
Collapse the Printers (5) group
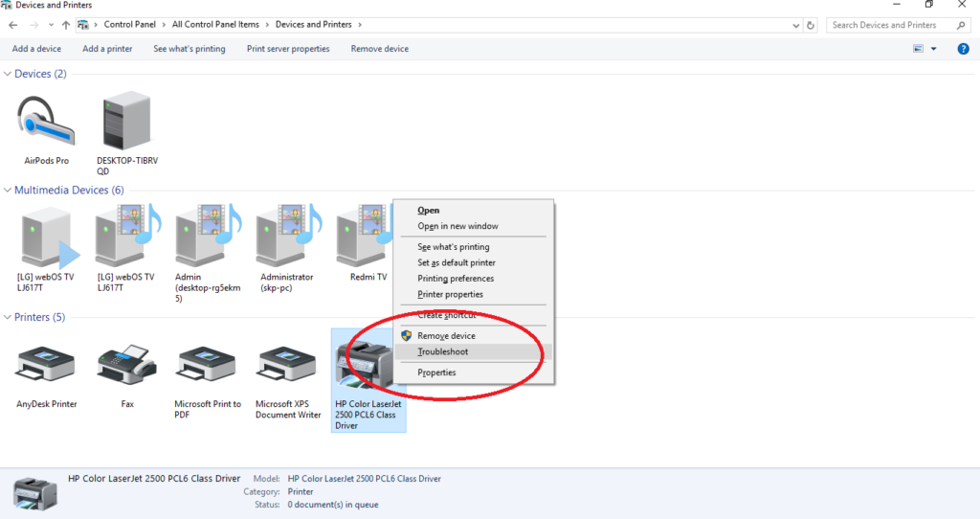pos(9,317)
